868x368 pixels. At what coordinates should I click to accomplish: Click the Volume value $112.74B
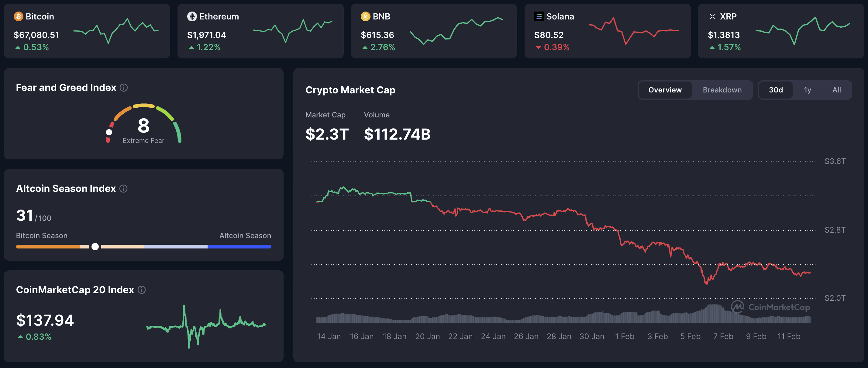point(398,134)
